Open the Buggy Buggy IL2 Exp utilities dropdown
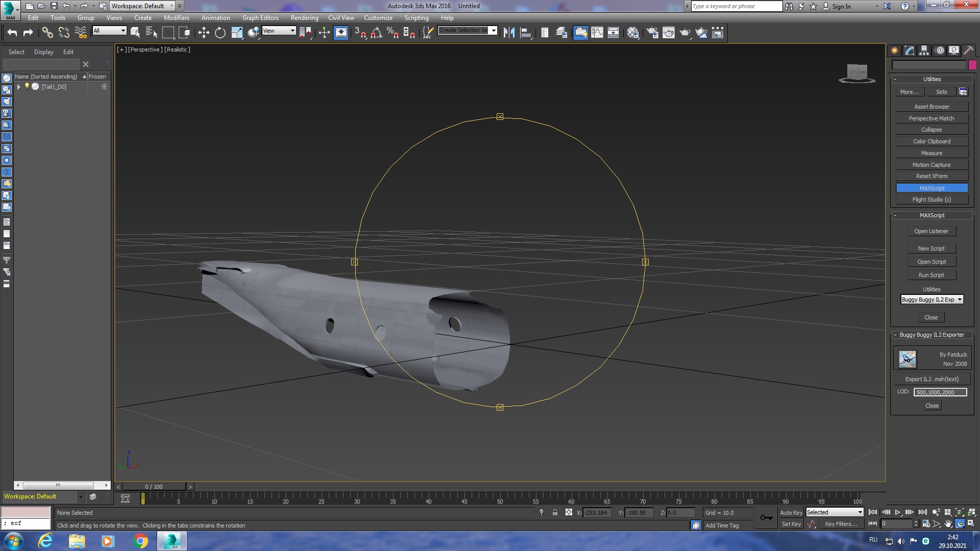This screenshot has height=551, width=980. coord(932,299)
